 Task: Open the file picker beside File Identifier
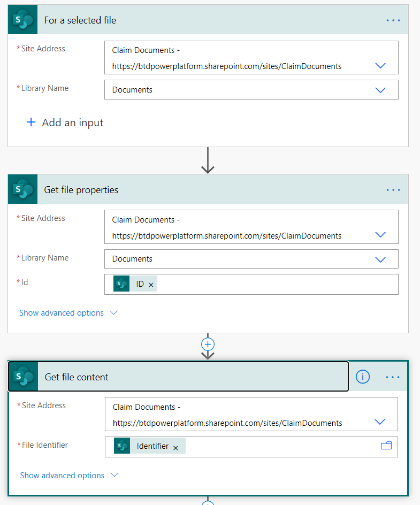point(386,445)
